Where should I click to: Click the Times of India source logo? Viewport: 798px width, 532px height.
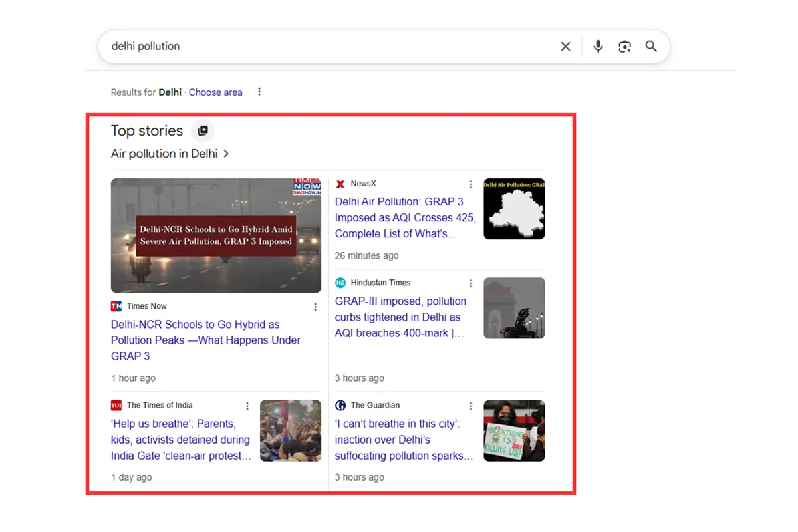[116, 405]
